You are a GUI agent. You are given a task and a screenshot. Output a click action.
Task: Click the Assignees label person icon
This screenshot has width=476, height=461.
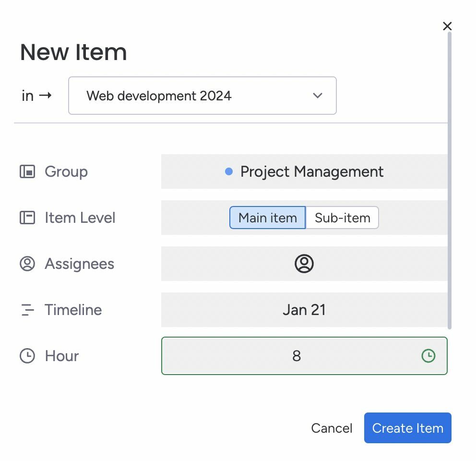click(27, 264)
